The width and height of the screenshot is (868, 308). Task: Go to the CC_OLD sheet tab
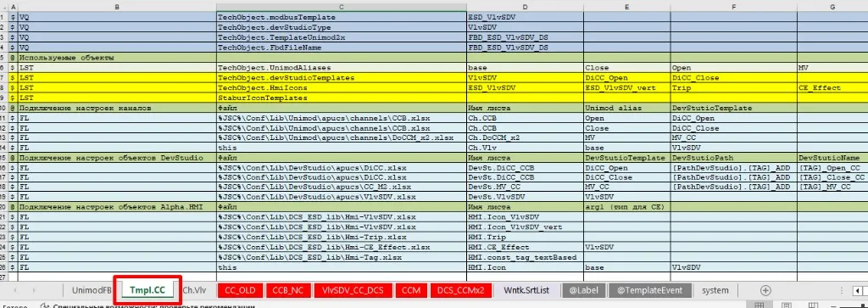[240, 289]
